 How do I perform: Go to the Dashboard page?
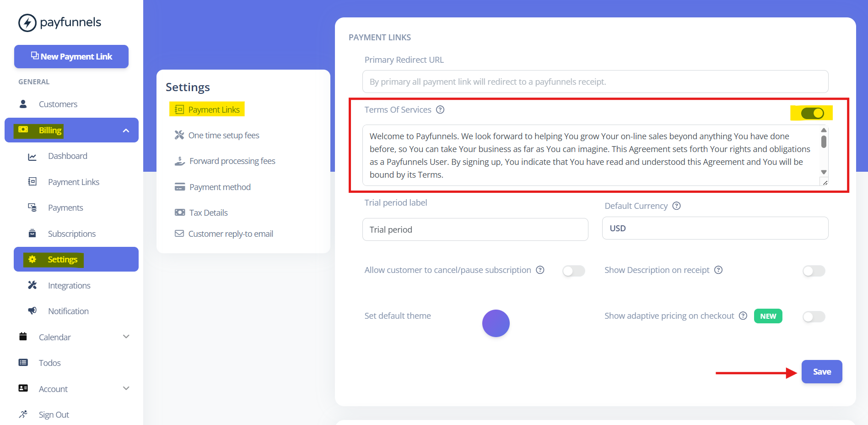coord(68,156)
